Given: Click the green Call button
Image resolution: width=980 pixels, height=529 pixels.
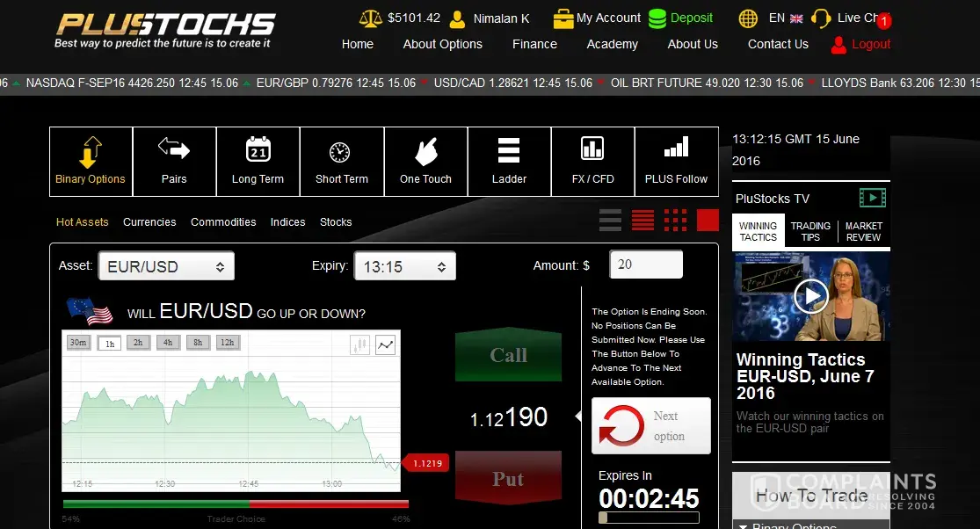Looking at the screenshot, I should click(508, 354).
